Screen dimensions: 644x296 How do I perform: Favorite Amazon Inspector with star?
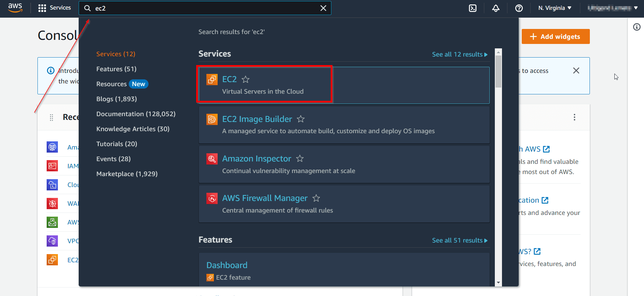[300, 158]
